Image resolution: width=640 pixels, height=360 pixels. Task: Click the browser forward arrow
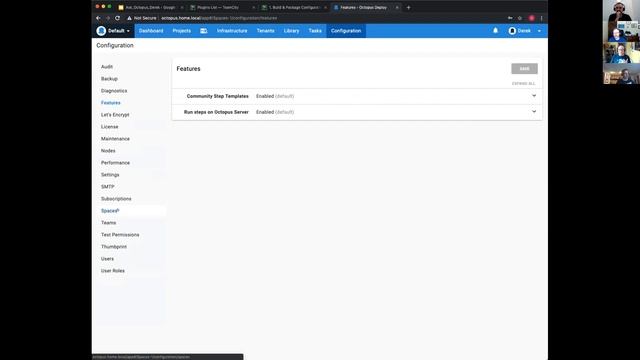(108, 18)
